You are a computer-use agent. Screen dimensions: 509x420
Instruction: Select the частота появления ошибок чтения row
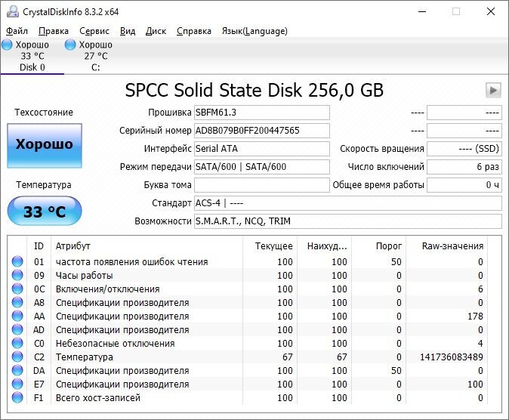pos(248,262)
